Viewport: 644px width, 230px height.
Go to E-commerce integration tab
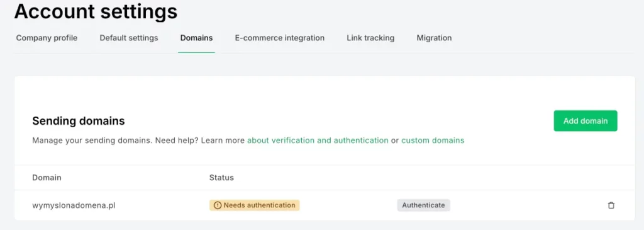[280, 38]
